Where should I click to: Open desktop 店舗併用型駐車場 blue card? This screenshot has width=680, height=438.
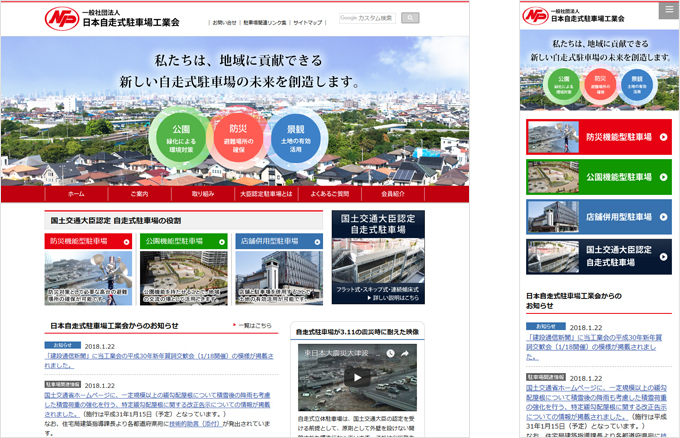[280, 269]
